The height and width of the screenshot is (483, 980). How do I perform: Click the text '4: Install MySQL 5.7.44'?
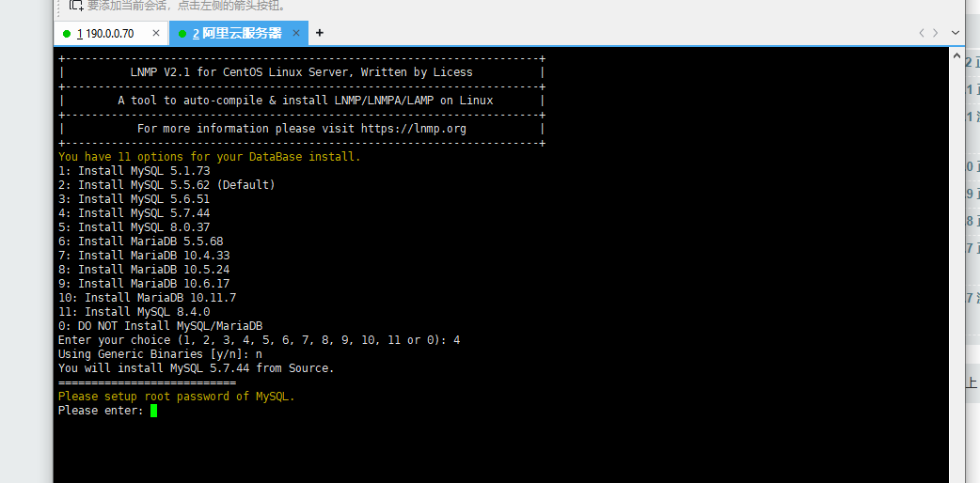point(134,213)
